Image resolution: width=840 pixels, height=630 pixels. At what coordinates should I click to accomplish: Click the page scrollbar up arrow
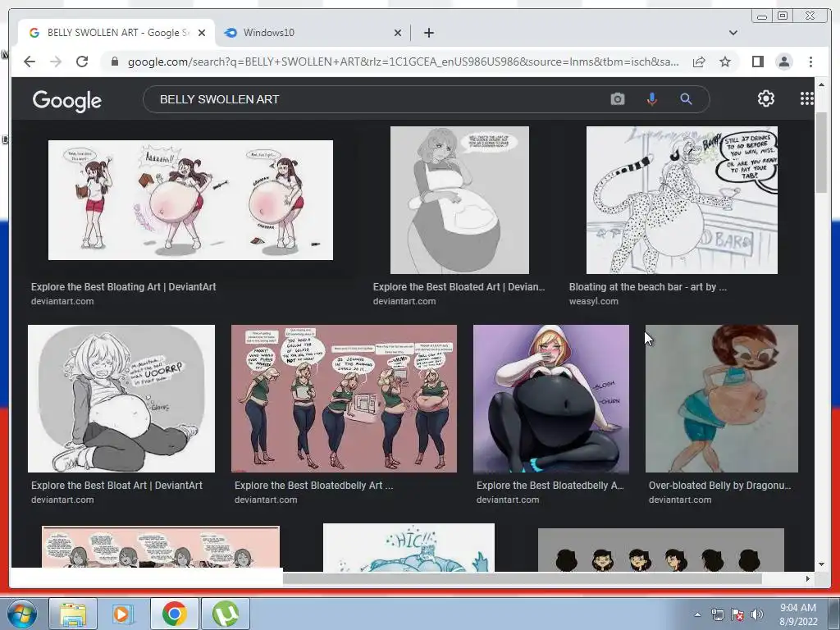coord(821,84)
